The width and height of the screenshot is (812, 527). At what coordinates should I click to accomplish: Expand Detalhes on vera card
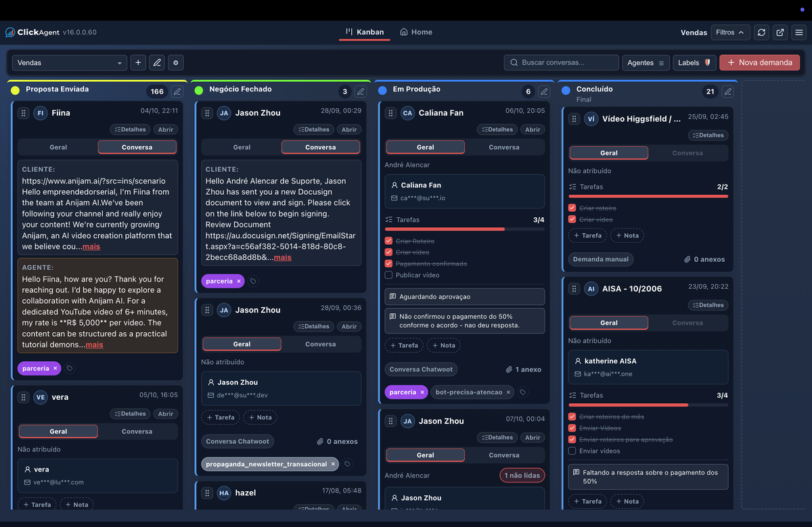tap(130, 413)
